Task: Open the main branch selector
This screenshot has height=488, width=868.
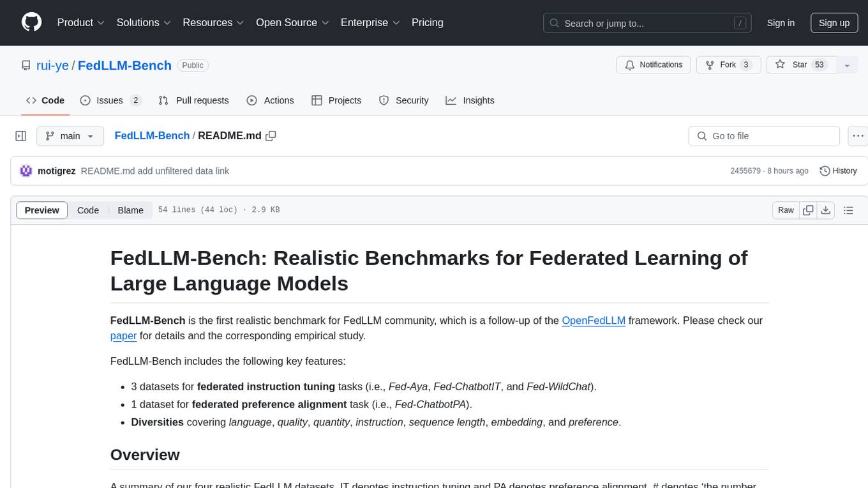Action: click(x=70, y=136)
